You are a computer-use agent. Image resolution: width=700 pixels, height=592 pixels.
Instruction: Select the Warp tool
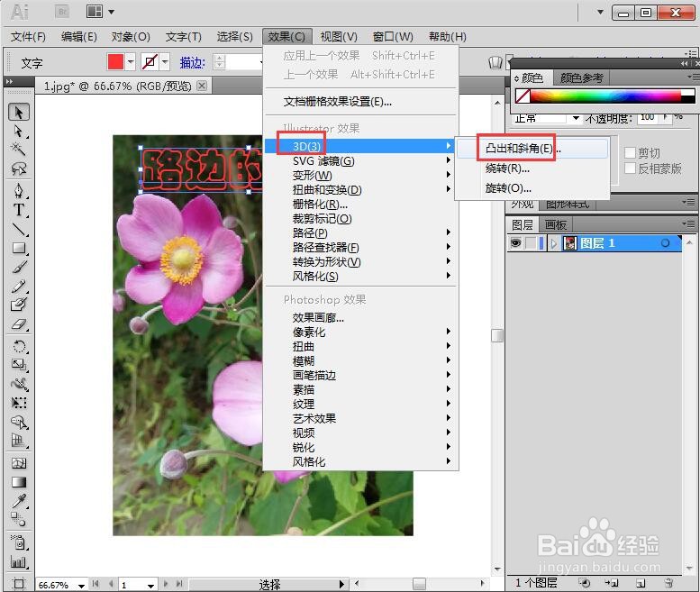click(18, 384)
